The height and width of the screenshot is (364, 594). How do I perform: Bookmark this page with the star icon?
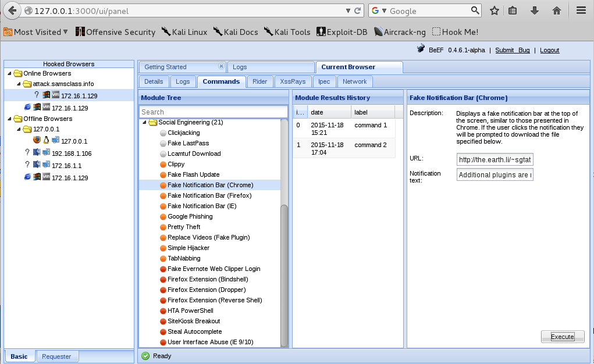[x=494, y=10]
